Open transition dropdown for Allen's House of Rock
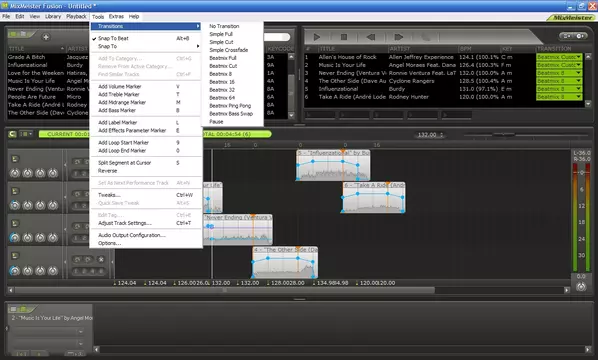 (579, 57)
